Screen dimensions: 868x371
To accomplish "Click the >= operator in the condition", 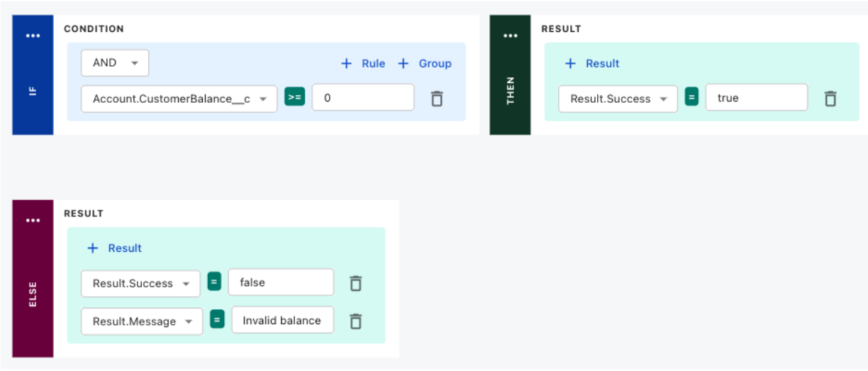I will 294,98.
